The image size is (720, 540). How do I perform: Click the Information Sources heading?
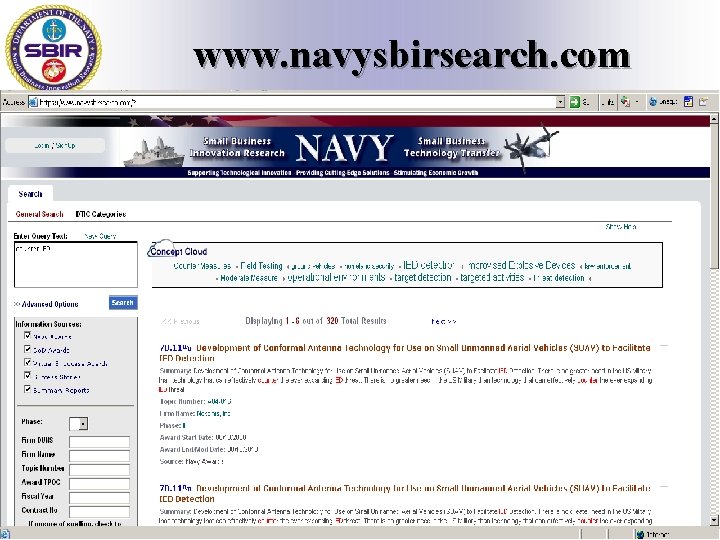click(48, 324)
